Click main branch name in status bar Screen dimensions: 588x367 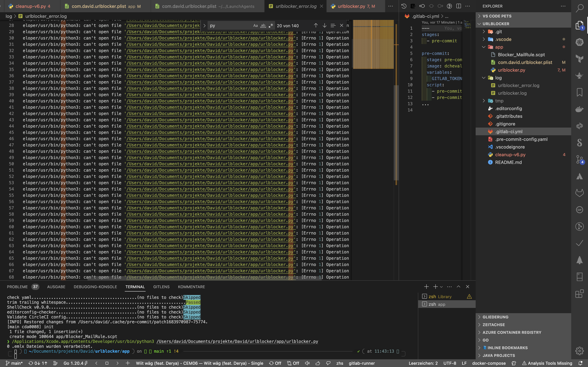[x=17, y=363]
